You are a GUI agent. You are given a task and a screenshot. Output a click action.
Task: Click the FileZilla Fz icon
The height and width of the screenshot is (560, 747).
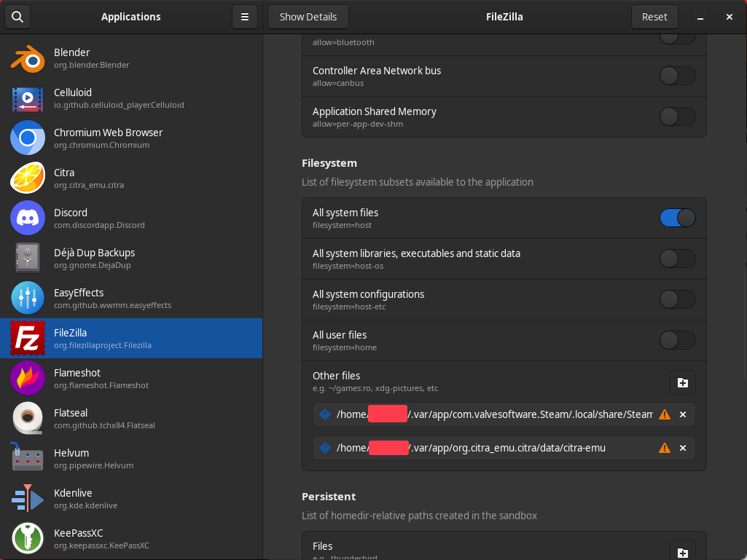tap(28, 338)
